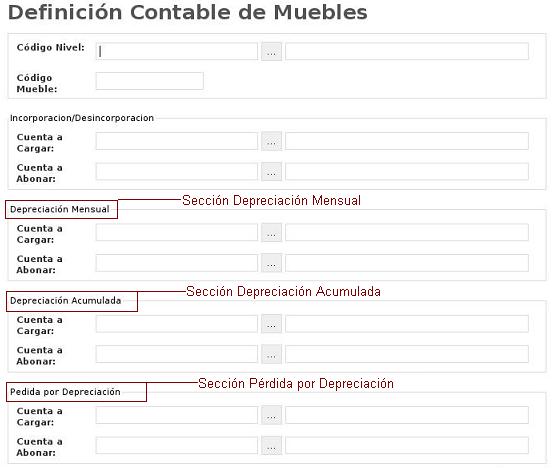Open lookup for Pedida por Depreciación Cuenta a Cargar
Screen dimensions: 552x469
271,415
